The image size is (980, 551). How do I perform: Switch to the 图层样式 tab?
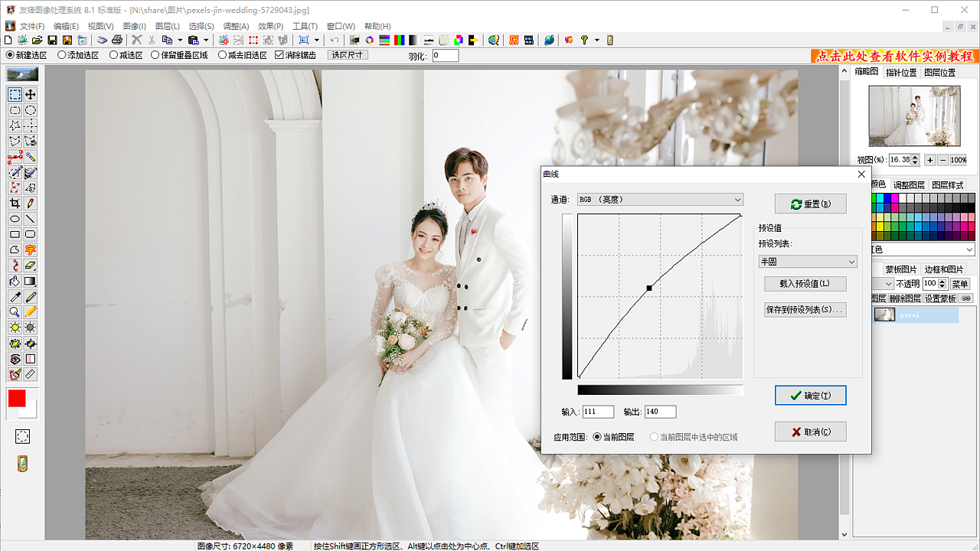tap(947, 184)
